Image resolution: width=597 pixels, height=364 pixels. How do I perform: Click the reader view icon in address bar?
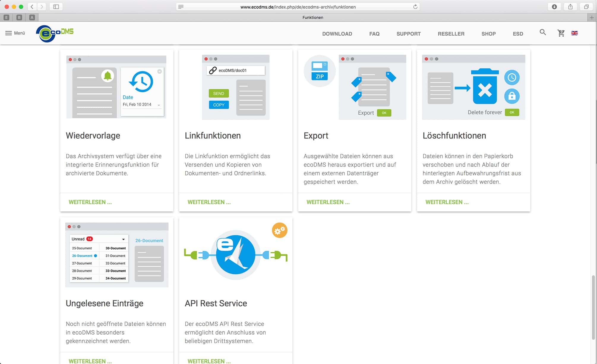(x=181, y=7)
